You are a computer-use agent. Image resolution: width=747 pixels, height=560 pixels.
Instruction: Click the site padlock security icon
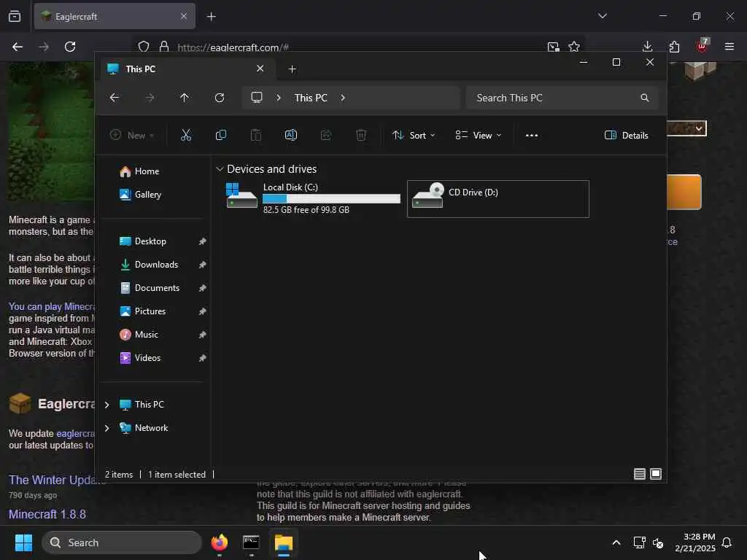pyautogui.click(x=164, y=47)
